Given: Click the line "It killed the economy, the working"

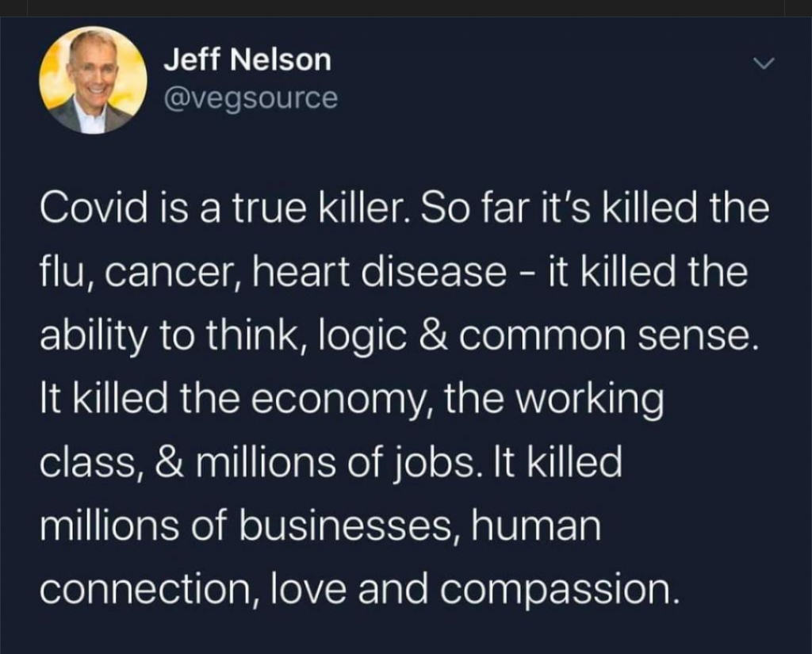Looking at the screenshot, I should point(351,400).
